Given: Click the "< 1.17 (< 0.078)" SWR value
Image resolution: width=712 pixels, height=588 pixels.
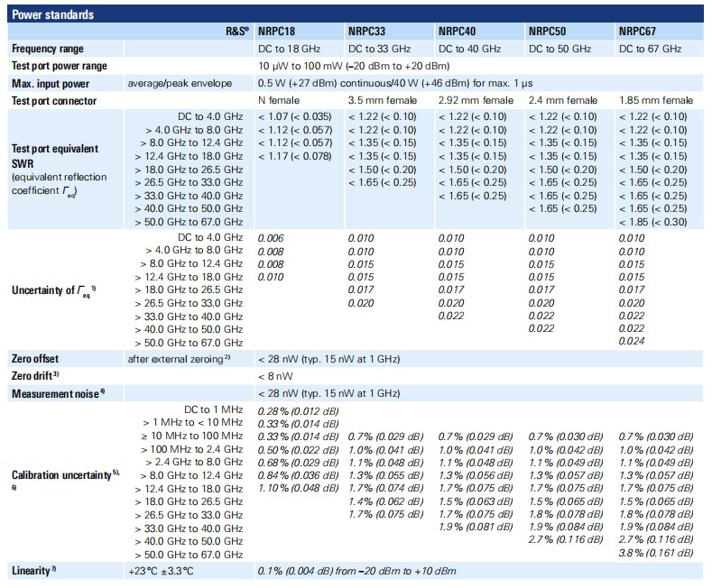Looking at the screenshot, I should coord(295,157).
